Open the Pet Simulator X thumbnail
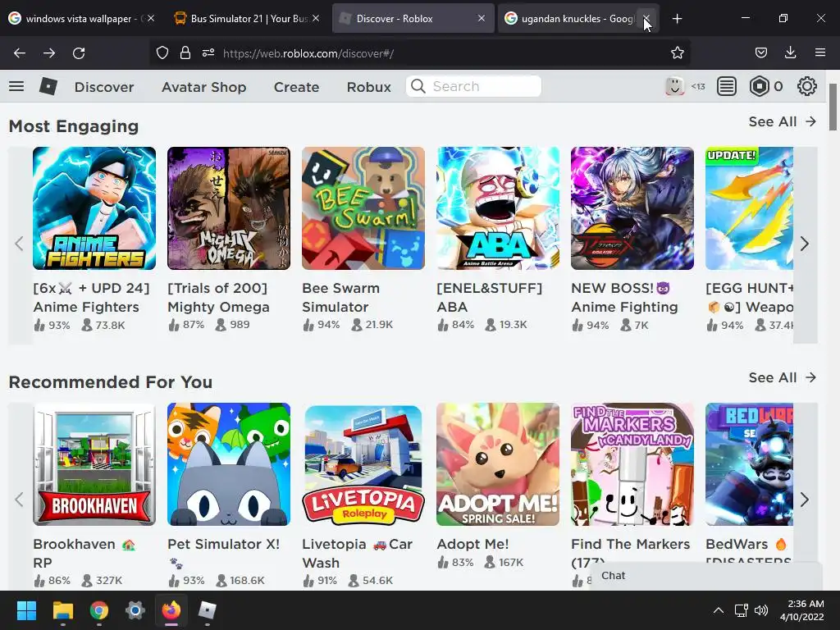 point(229,464)
